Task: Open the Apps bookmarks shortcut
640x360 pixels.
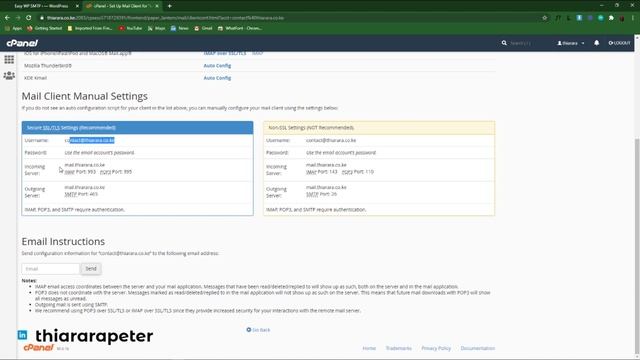Action: pos(13,29)
